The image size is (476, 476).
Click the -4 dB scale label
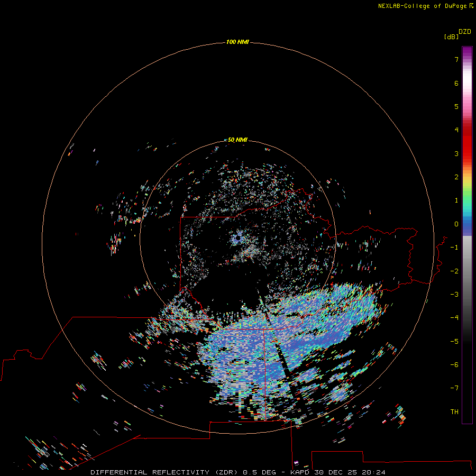(x=454, y=318)
